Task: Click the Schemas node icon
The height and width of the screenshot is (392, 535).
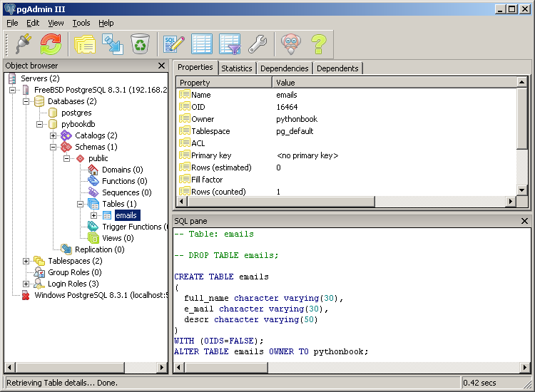Action: (66, 147)
